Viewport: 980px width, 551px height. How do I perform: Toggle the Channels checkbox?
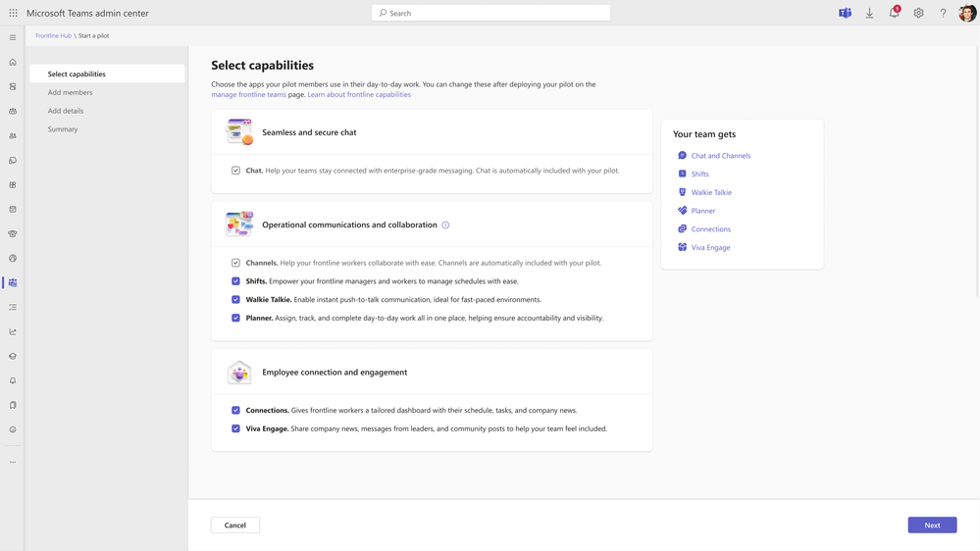tap(235, 263)
